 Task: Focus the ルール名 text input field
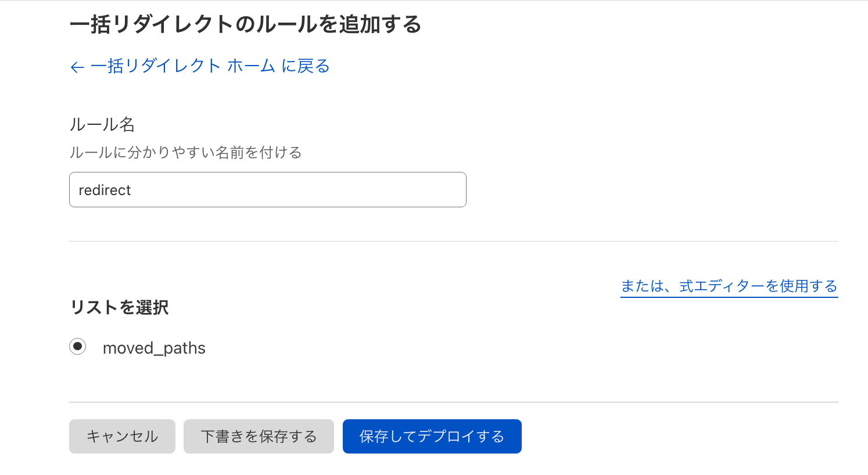[268, 190]
